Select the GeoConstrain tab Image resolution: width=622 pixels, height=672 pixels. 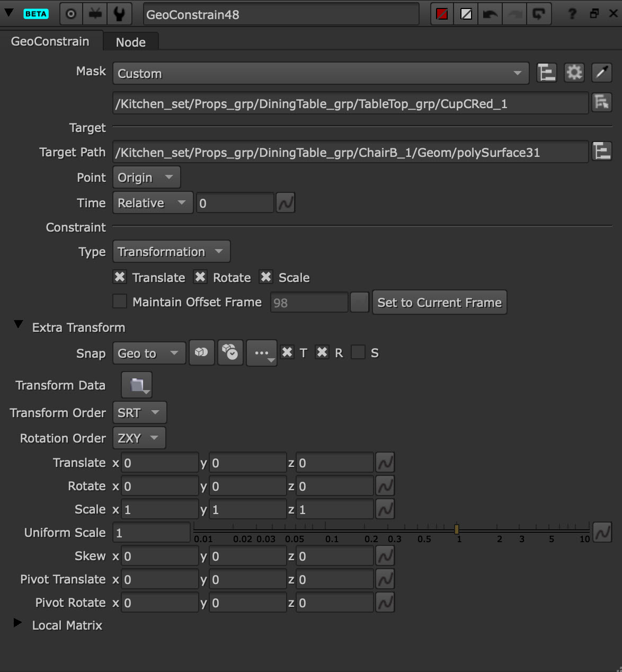click(x=50, y=41)
